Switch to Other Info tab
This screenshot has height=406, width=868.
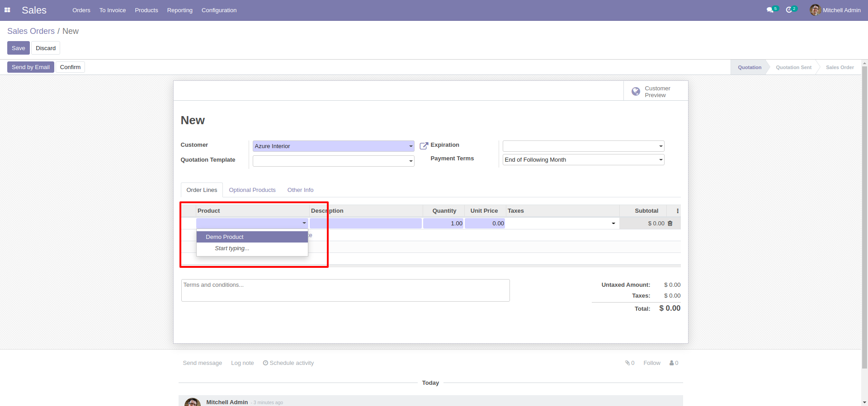[300, 190]
